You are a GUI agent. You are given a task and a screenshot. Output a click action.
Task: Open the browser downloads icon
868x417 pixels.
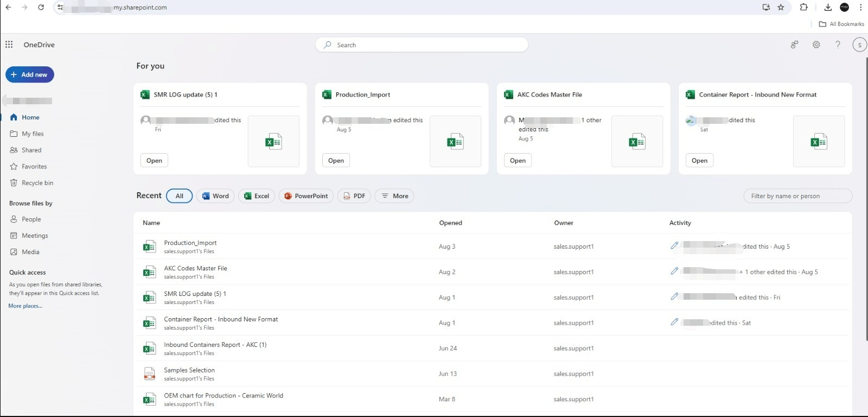point(828,8)
